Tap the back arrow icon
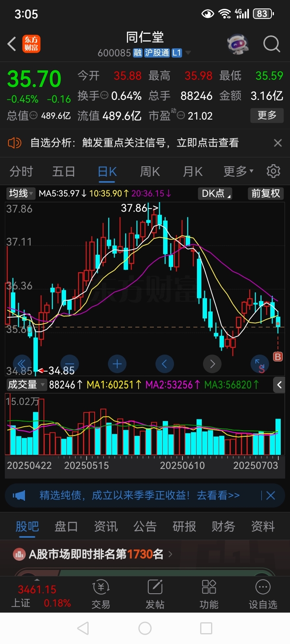290x644 pixels. (12, 44)
